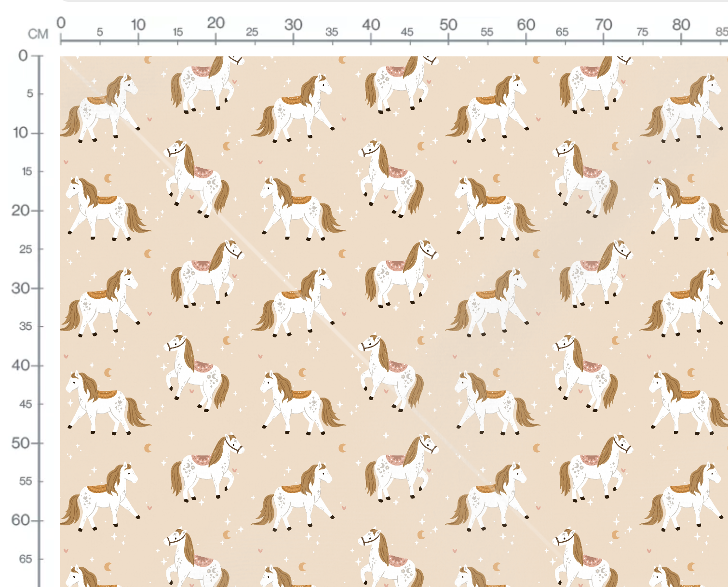Click the 25 mark on horizontal ruler
This screenshot has height=587, width=728.
252,32
